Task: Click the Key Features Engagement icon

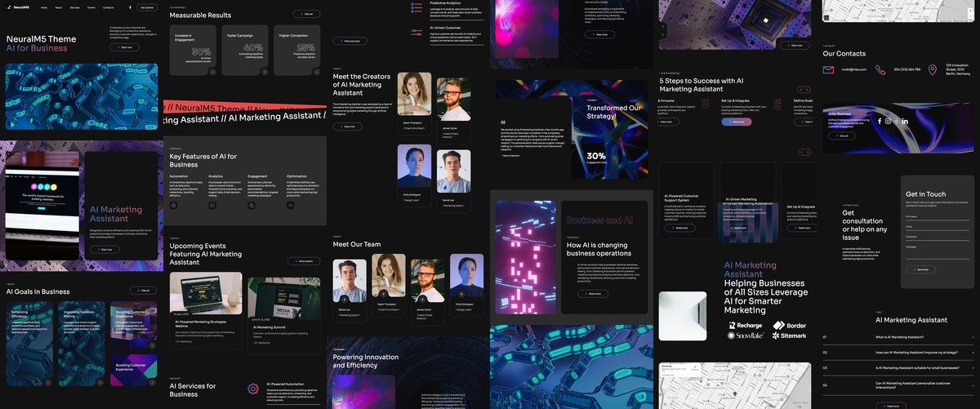Action: point(252,205)
